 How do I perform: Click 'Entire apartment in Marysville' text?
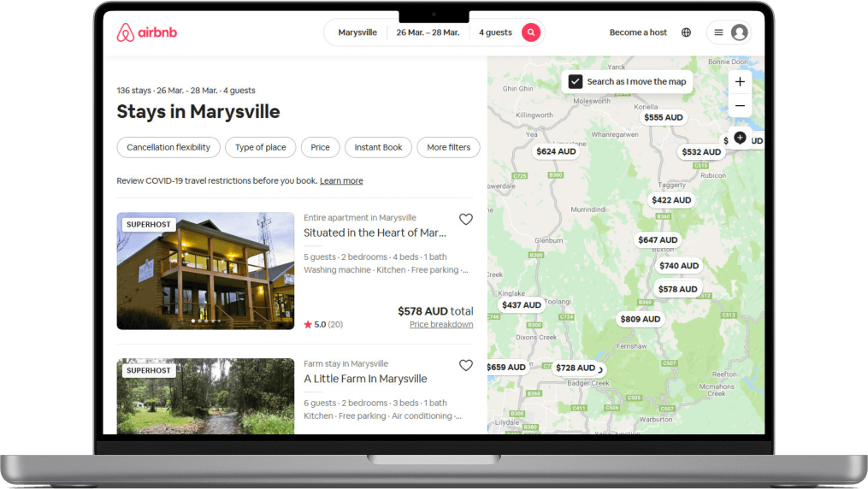coord(360,218)
